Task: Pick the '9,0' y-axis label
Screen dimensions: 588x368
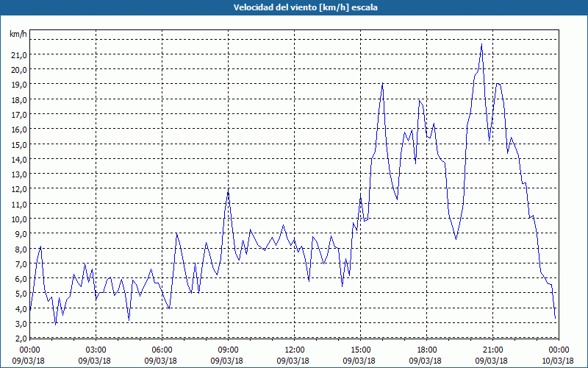Action: click(x=21, y=234)
